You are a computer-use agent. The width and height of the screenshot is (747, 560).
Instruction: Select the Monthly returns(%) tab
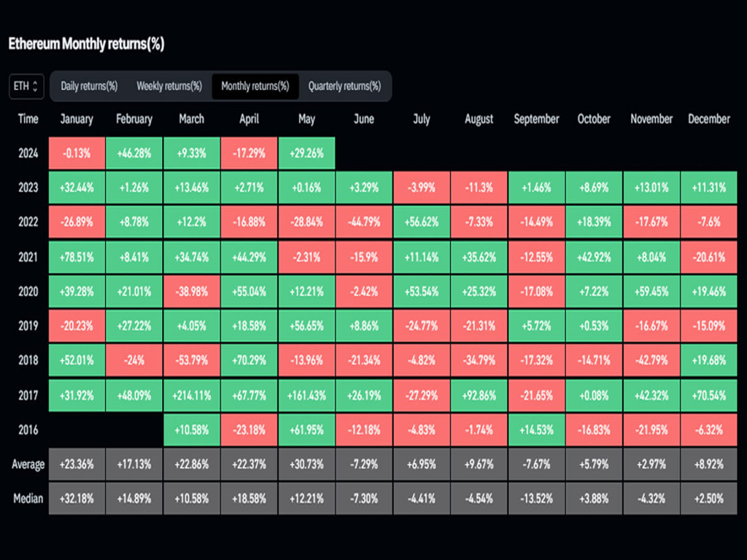255,86
